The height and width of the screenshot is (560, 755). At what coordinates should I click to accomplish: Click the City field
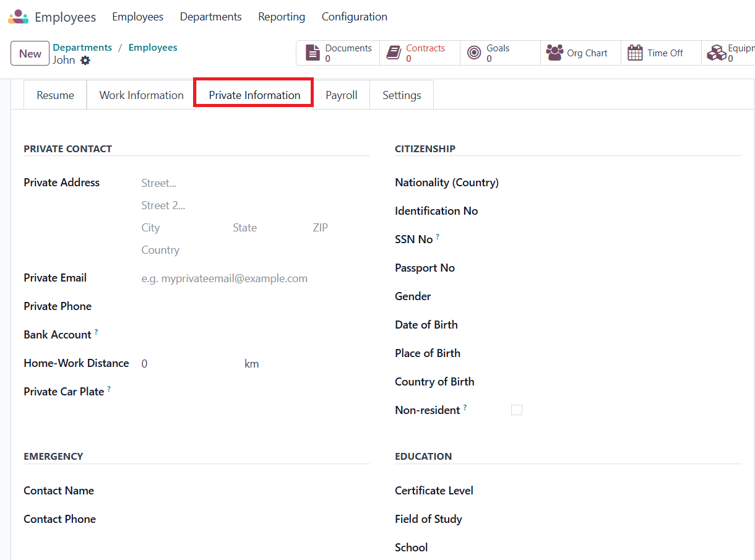pyautogui.click(x=184, y=228)
